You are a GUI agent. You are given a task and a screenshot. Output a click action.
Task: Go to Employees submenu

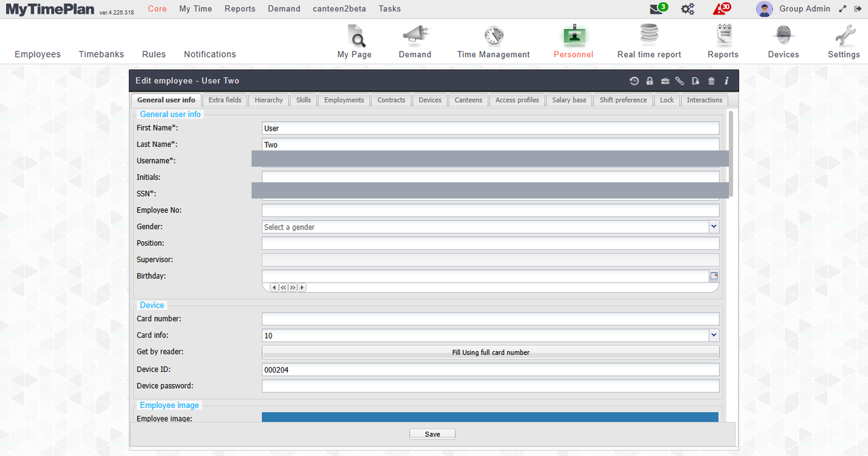38,54
